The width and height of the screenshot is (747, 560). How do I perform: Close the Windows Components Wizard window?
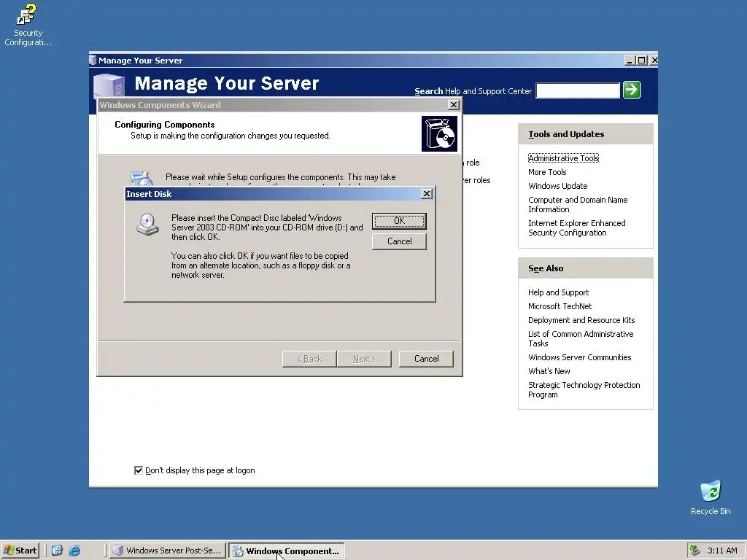454,105
